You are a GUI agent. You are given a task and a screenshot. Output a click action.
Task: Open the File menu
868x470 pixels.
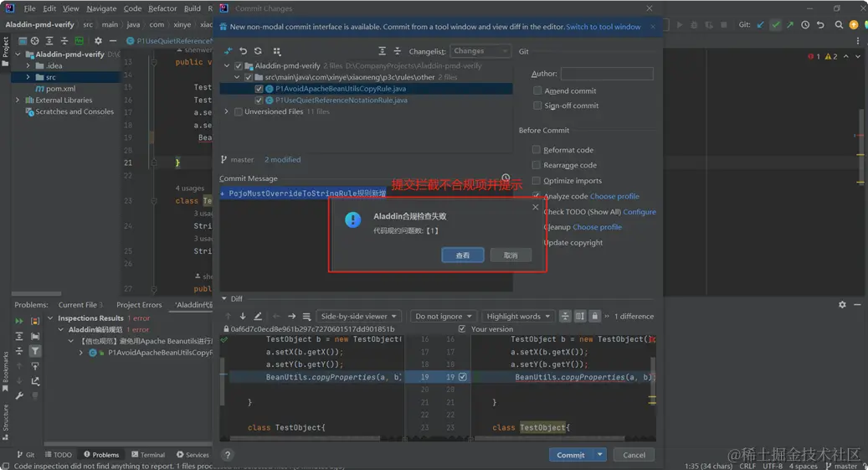pyautogui.click(x=29, y=8)
